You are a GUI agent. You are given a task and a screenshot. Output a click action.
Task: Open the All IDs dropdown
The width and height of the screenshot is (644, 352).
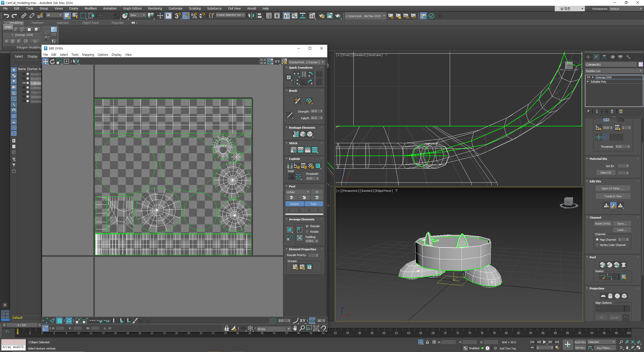pyautogui.click(x=273, y=329)
